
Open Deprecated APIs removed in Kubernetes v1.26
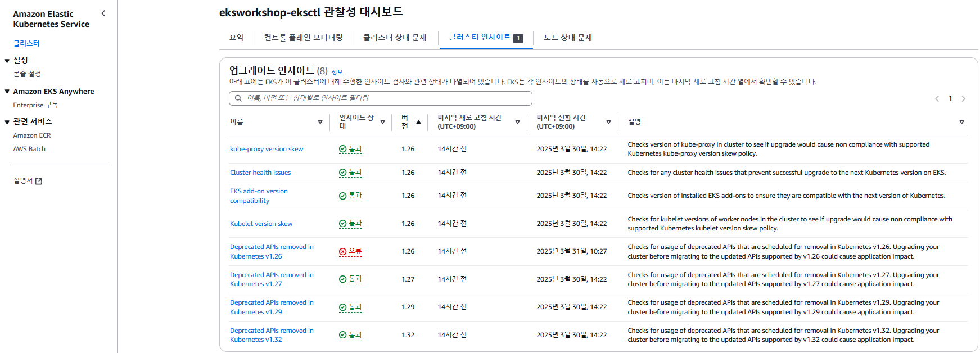tap(272, 251)
